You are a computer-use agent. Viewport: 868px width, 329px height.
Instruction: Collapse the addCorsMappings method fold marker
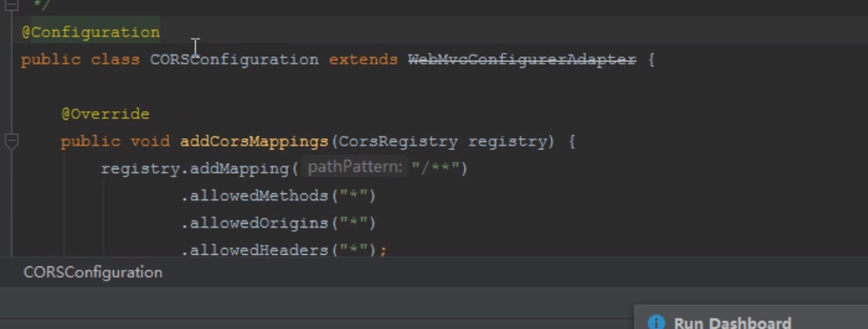point(11,141)
